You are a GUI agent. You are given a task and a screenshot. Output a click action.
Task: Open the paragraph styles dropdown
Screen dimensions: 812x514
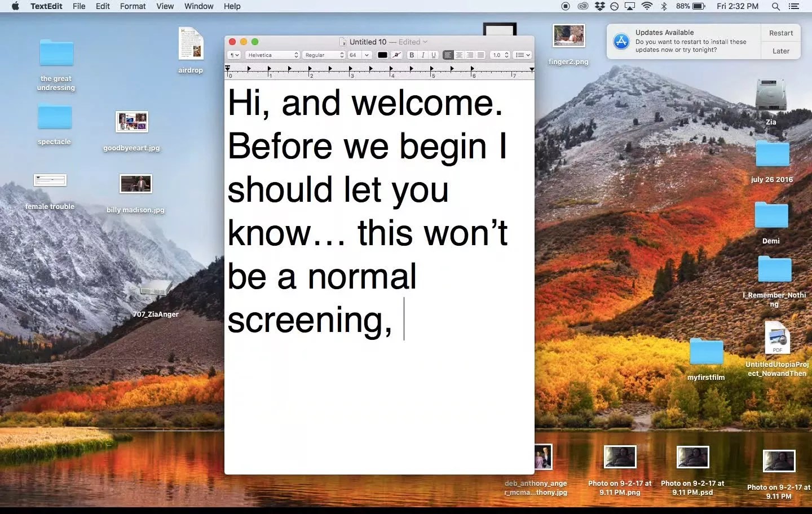(x=234, y=55)
